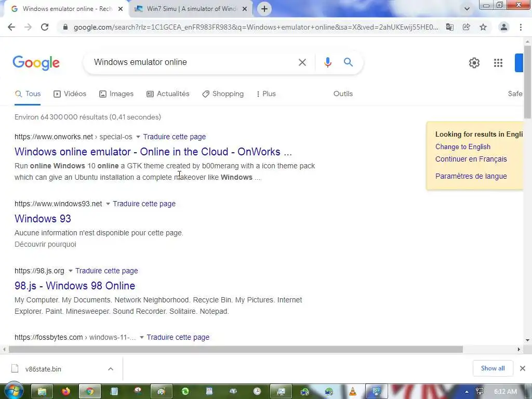The image size is (532, 399).
Task: Choose Continuer en Français
Action: click(471, 159)
